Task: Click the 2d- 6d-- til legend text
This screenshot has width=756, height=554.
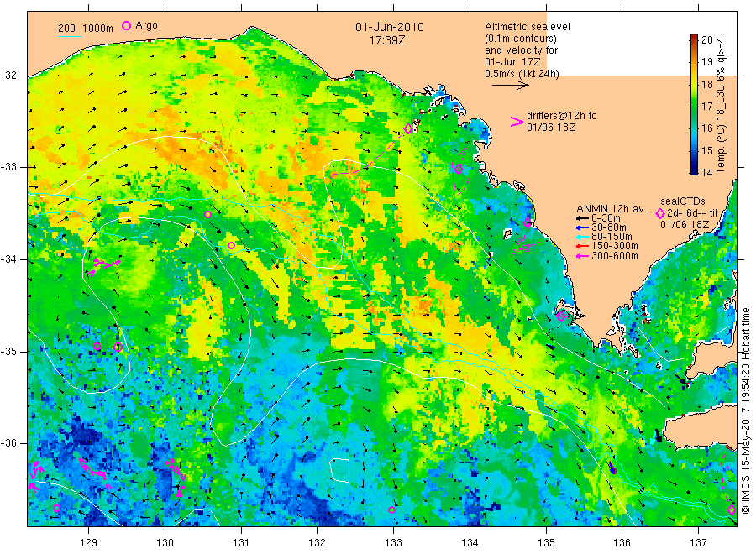Action: coord(692,213)
